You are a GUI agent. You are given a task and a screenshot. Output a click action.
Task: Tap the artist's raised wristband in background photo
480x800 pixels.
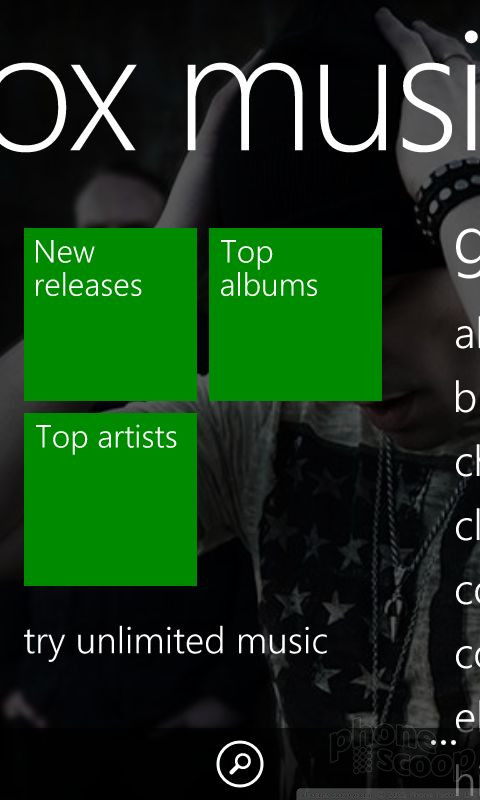coord(448,196)
